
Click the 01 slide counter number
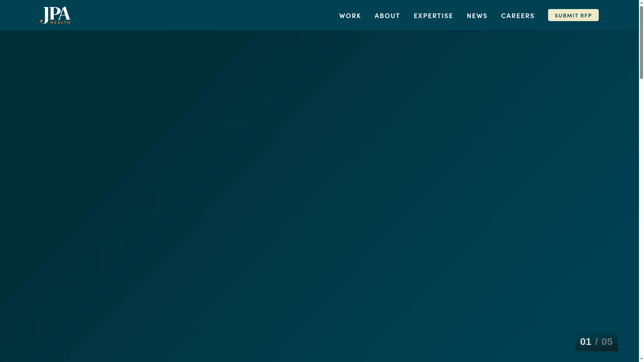(585, 342)
